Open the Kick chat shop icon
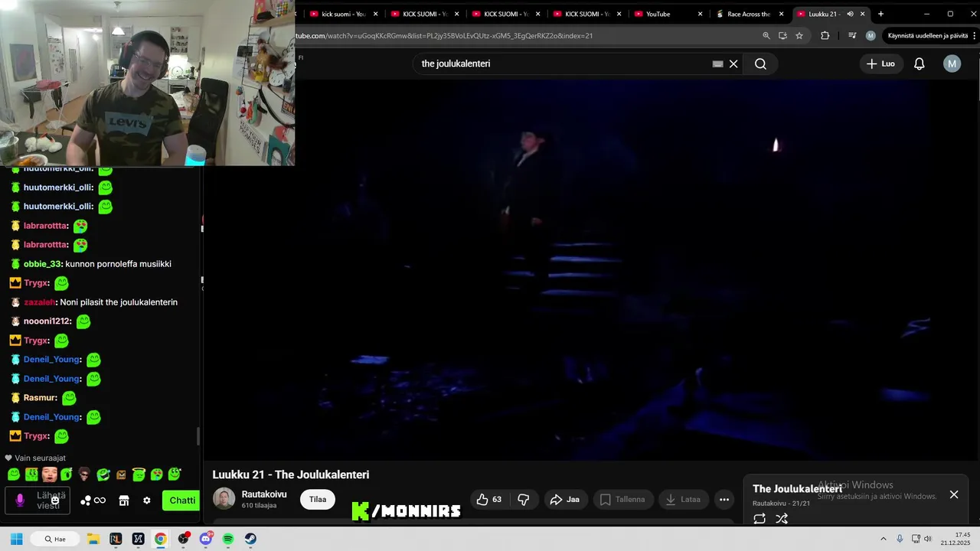The height and width of the screenshot is (551, 980). click(x=123, y=500)
